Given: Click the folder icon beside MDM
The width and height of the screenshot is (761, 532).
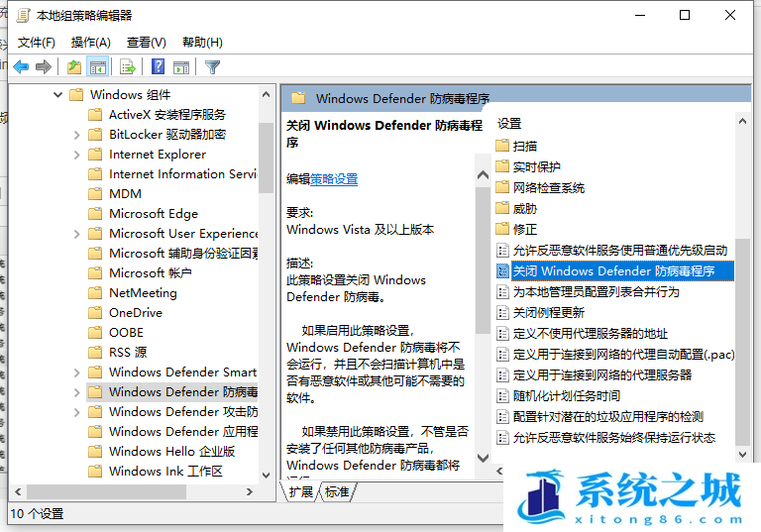Looking at the screenshot, I should [95, 193].
